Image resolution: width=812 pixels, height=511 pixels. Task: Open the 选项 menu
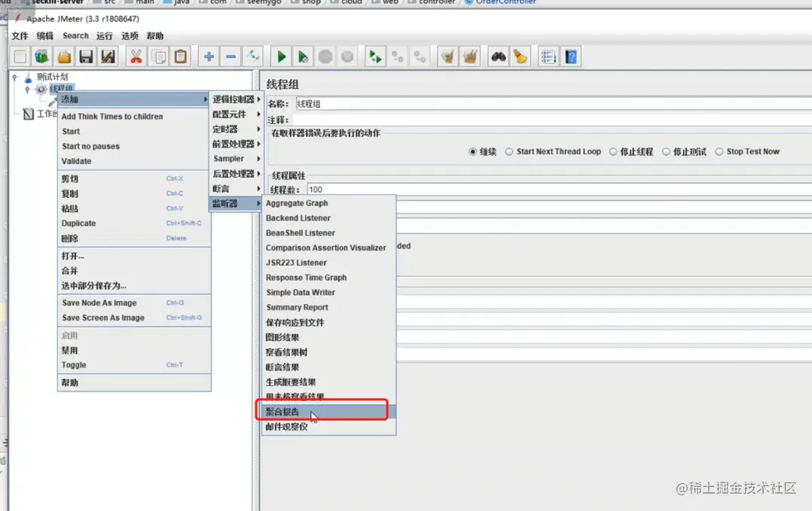[130, 35]
